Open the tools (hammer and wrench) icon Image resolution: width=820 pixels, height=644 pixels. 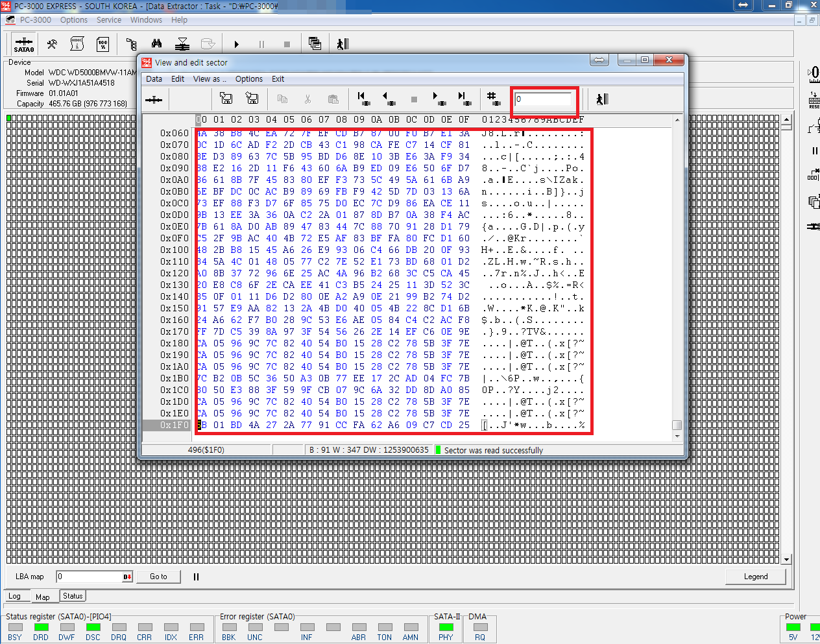click(x=52, y=44)
